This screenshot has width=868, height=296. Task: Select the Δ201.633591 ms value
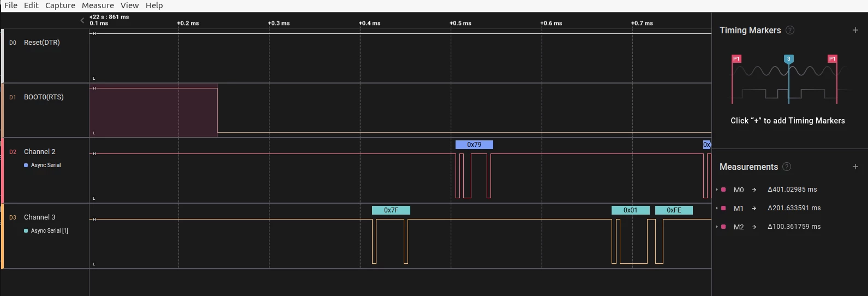tap(794, 208)
